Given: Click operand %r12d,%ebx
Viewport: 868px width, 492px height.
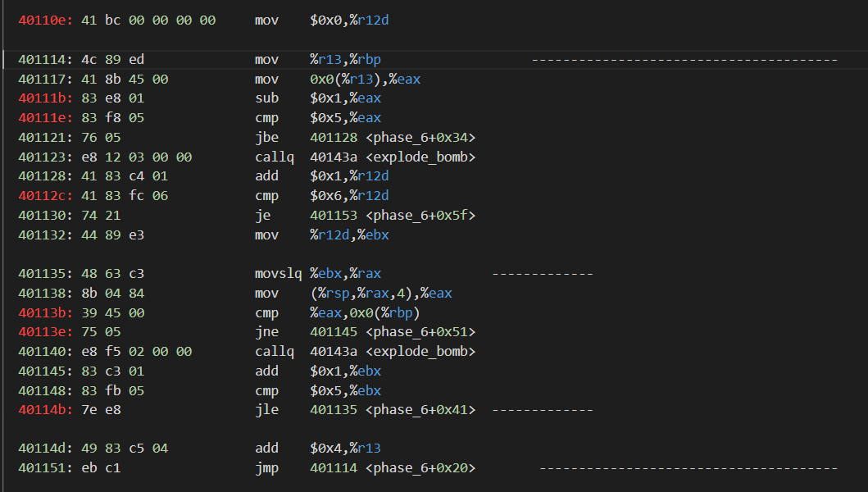Looking at the screenshot, I should tap(349, 235).
